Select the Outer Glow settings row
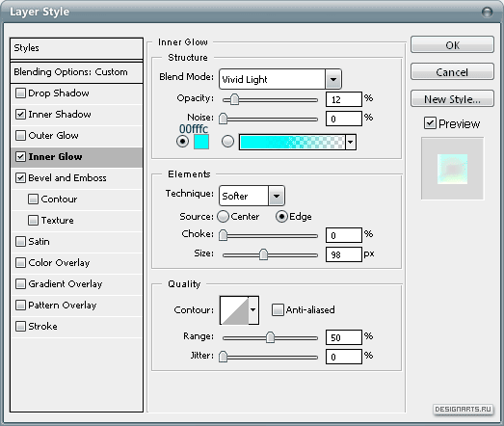 click(76, 136)
